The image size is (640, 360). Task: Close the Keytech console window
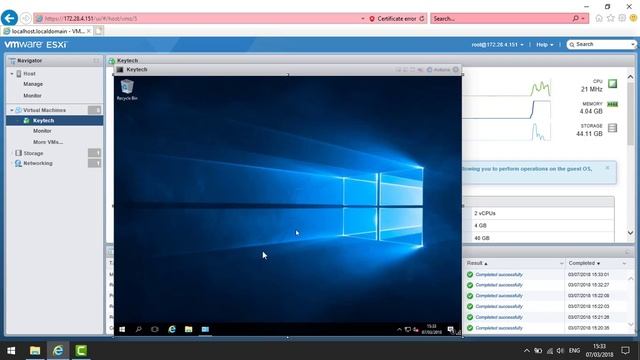tap(456, 70)
